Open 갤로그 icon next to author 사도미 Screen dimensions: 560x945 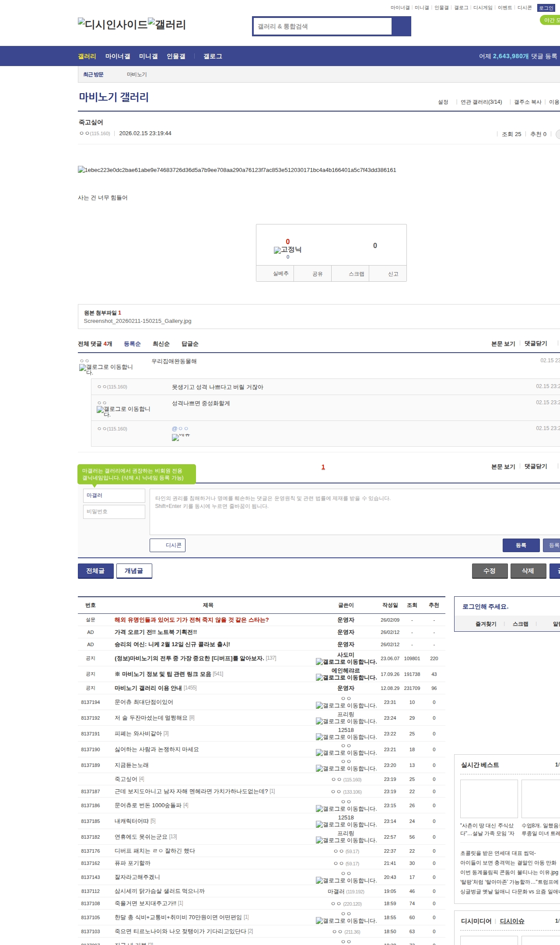pyautogui.click(x=346, y=661)
